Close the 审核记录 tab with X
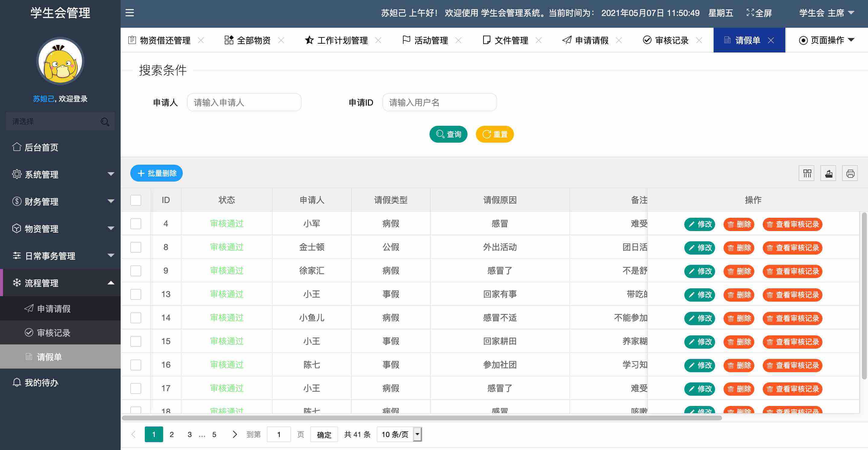Screen dimensions: 868x450 click(x=699, y=40)
